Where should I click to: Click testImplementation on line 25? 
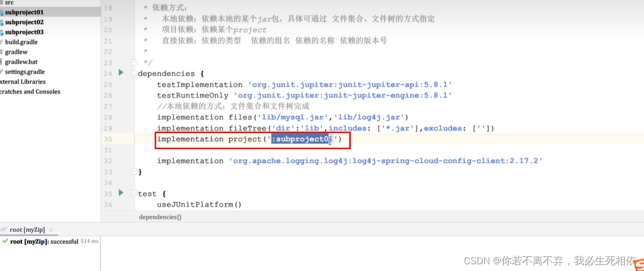pos(200,84)
